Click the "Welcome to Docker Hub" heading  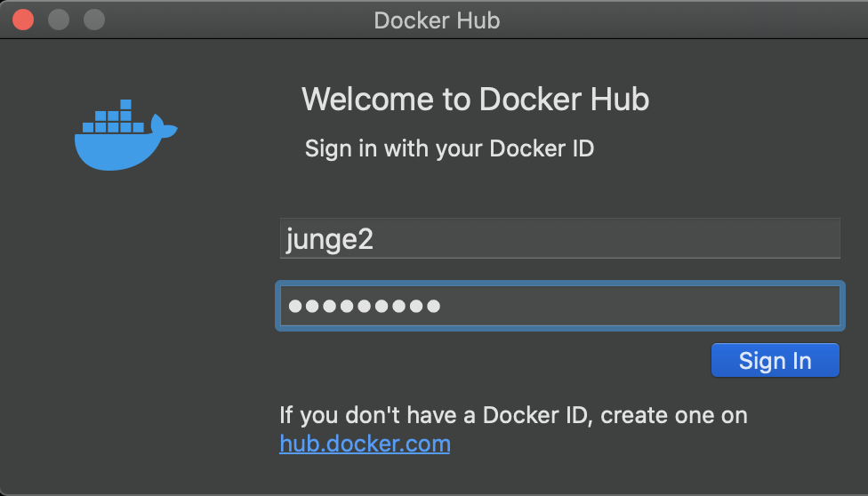(x=475, y=99)
